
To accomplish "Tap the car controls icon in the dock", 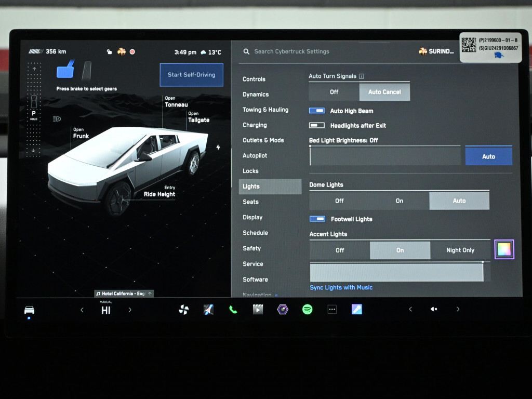I will (29, 310).
